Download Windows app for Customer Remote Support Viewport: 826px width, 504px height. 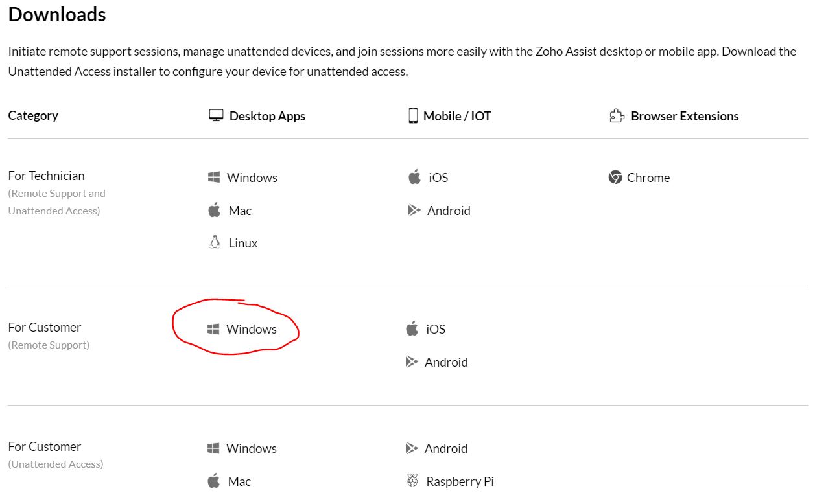click(x=251, y=329)
